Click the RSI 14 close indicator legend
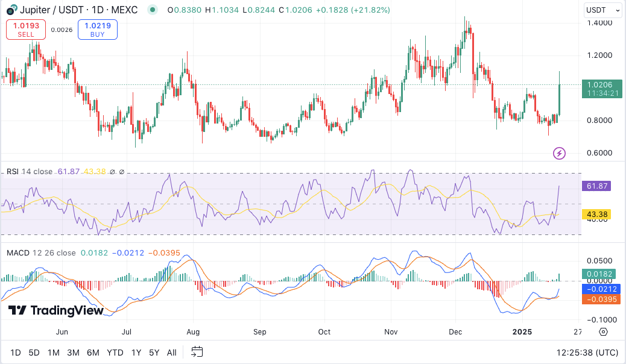The image size is (626, 364). coord(30,172)
